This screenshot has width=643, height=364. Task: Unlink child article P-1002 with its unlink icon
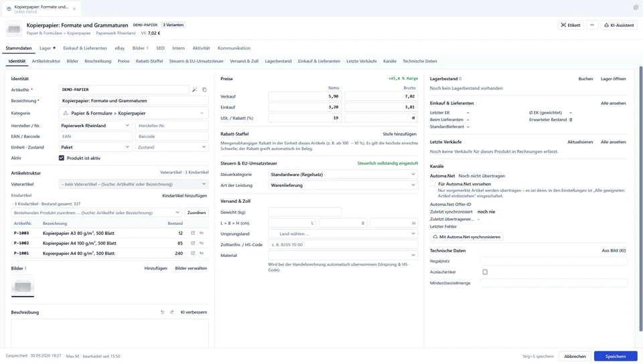tap(202, 243)
